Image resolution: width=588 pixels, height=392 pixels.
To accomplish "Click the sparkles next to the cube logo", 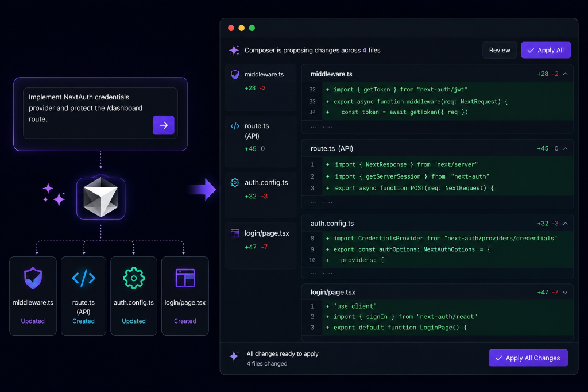I will click(54, 194).
